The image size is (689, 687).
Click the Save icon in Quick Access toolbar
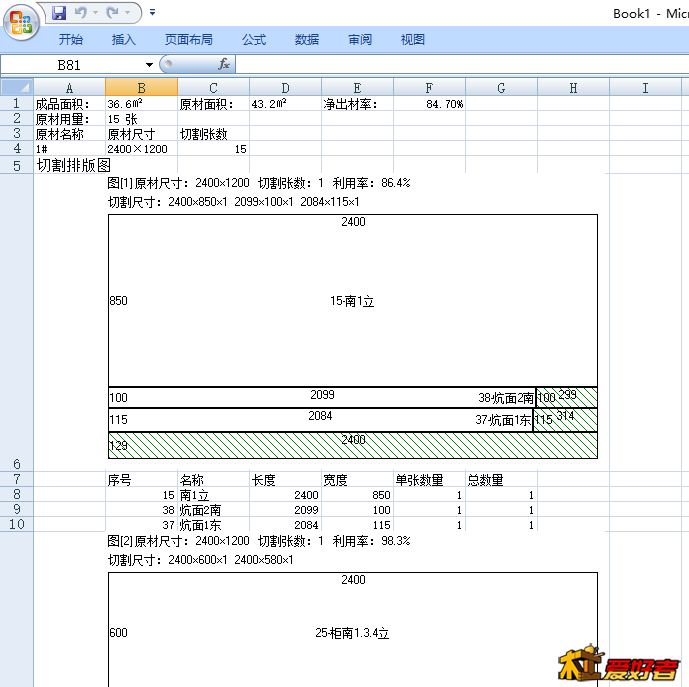point(58,13)
